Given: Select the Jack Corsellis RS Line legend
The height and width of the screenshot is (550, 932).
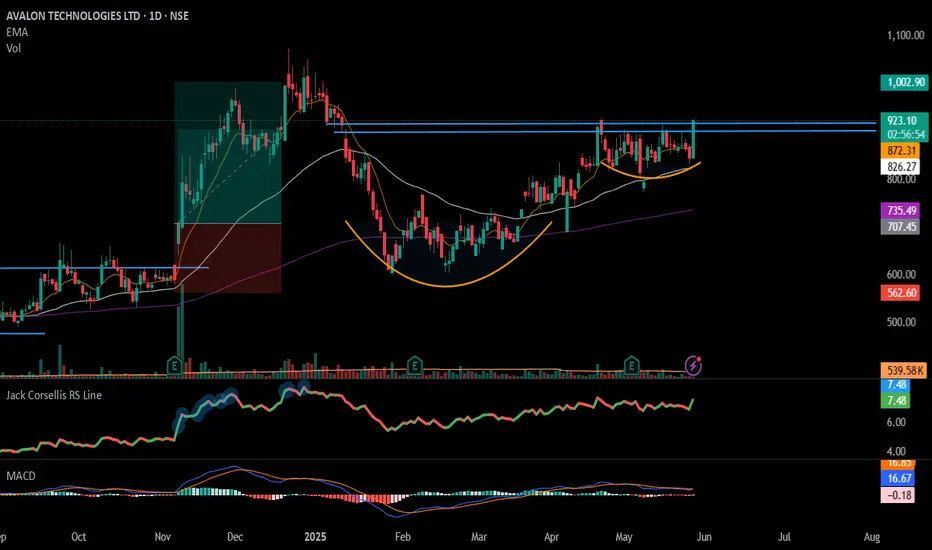Looking at the screenshot, I should click(x=54, y=395).
